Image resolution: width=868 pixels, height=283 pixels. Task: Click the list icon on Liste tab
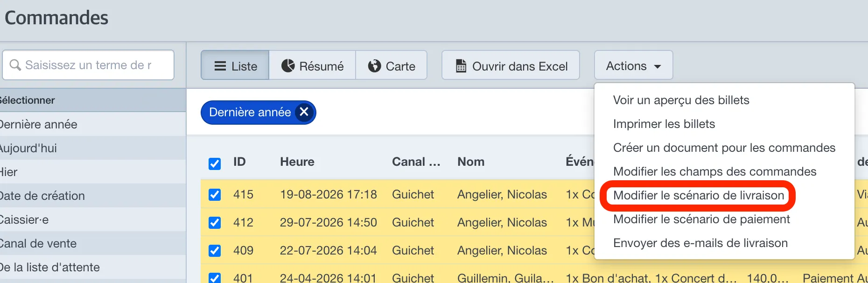[x=220, y=66]
